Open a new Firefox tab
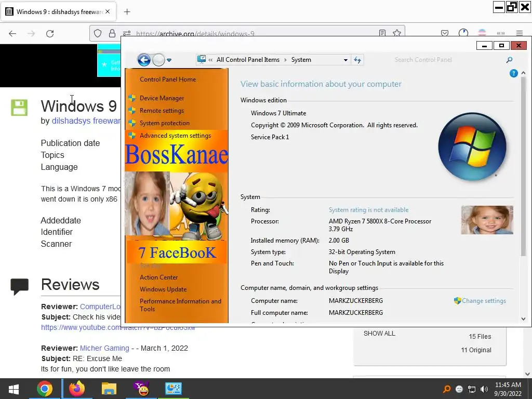The image size is (532, 399). [x=127, y=12]
